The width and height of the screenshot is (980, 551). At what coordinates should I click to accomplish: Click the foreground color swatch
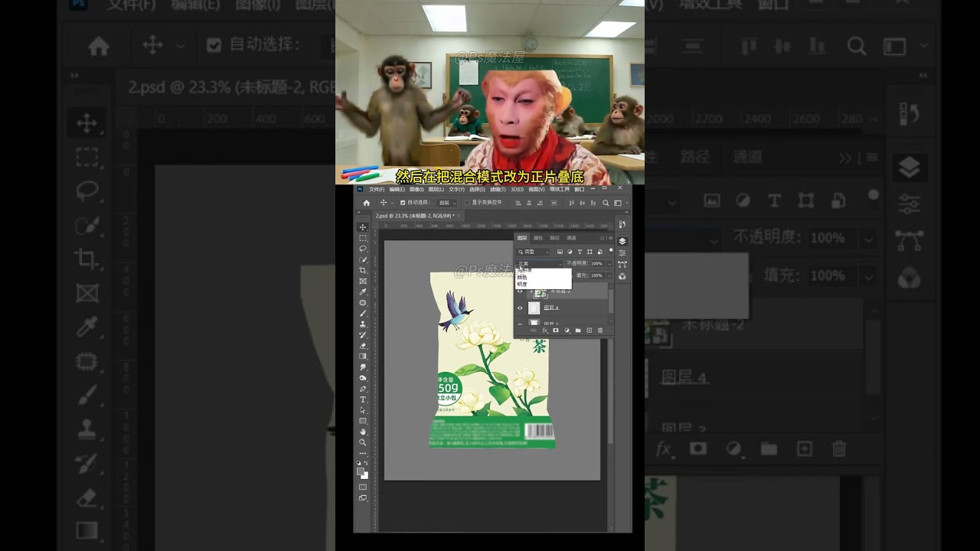click(360, 471)
